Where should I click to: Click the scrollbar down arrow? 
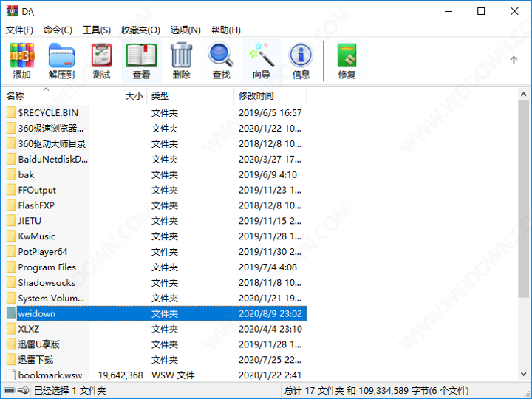point(523,374)
